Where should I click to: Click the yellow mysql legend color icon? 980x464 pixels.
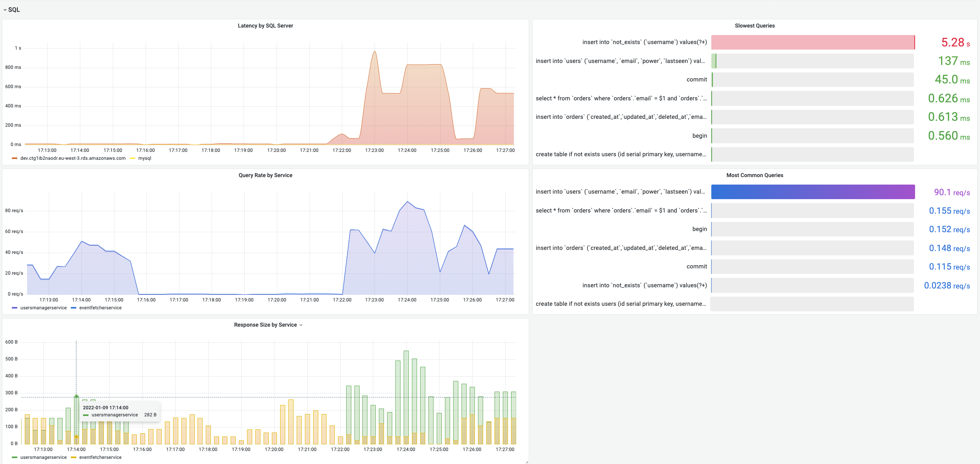point(133,158)
